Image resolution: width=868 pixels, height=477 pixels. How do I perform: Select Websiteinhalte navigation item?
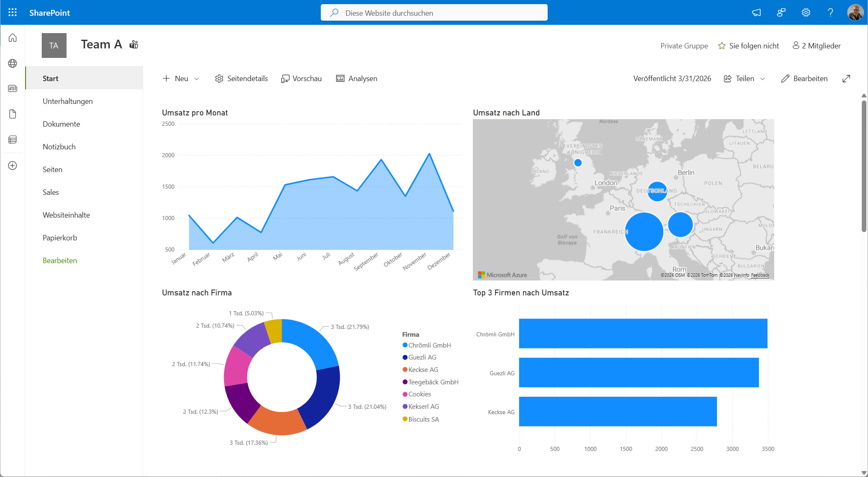click(x=66, y=215)
